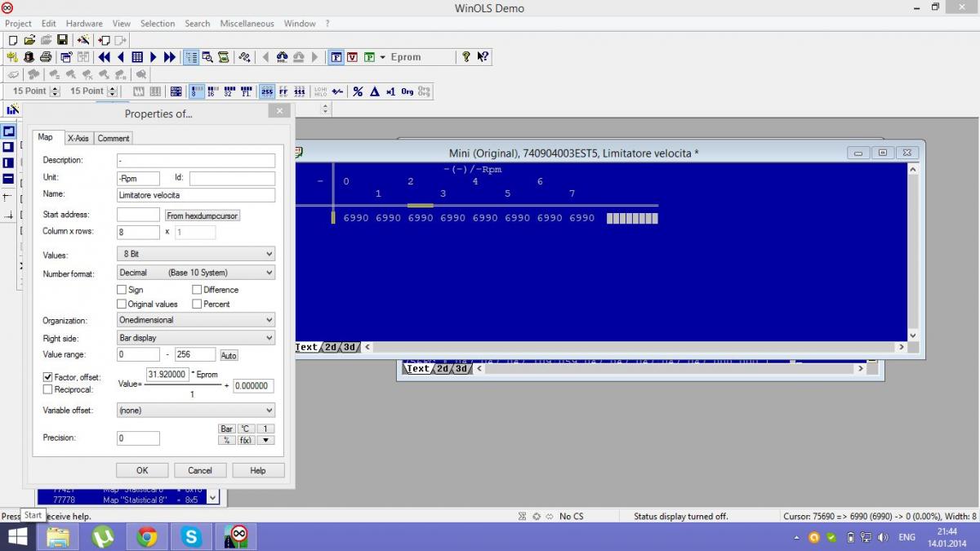Enable the Reciprocal checkbox
This screenshot has height=551, width=980.
(x=47, y=390)
